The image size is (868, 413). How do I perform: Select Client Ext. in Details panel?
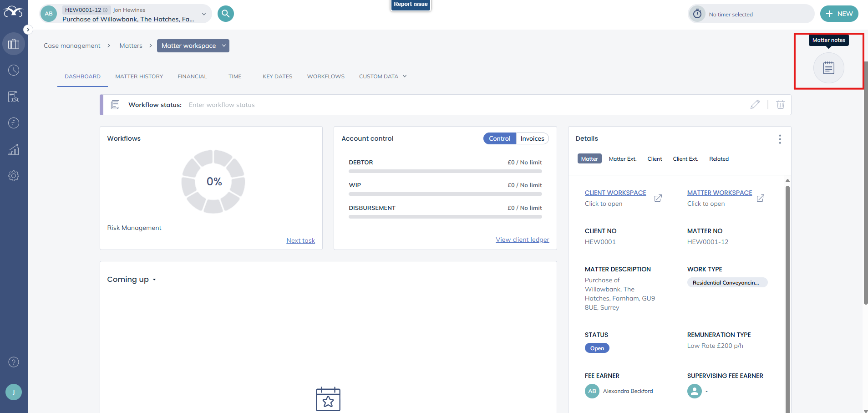[685, 159]
